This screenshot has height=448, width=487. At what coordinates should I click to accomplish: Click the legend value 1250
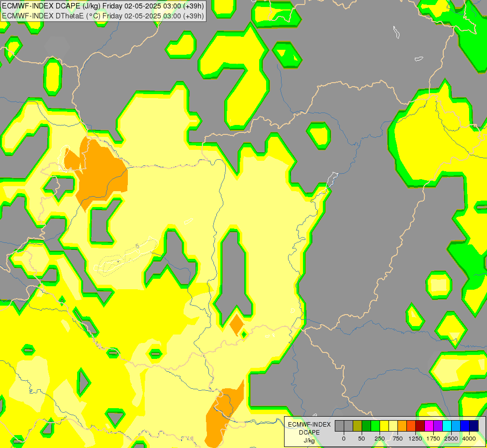(415, 439)
